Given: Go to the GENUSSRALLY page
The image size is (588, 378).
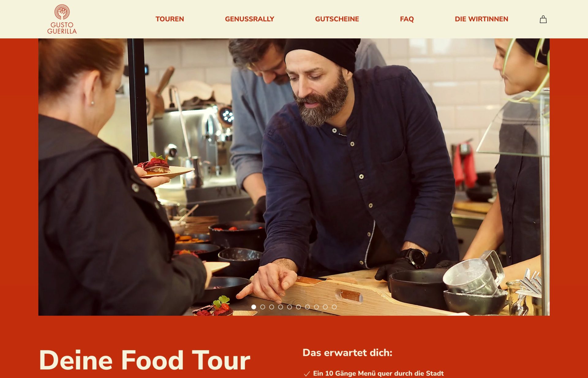Looking at the screenshot, I should (x=250, y=19).
